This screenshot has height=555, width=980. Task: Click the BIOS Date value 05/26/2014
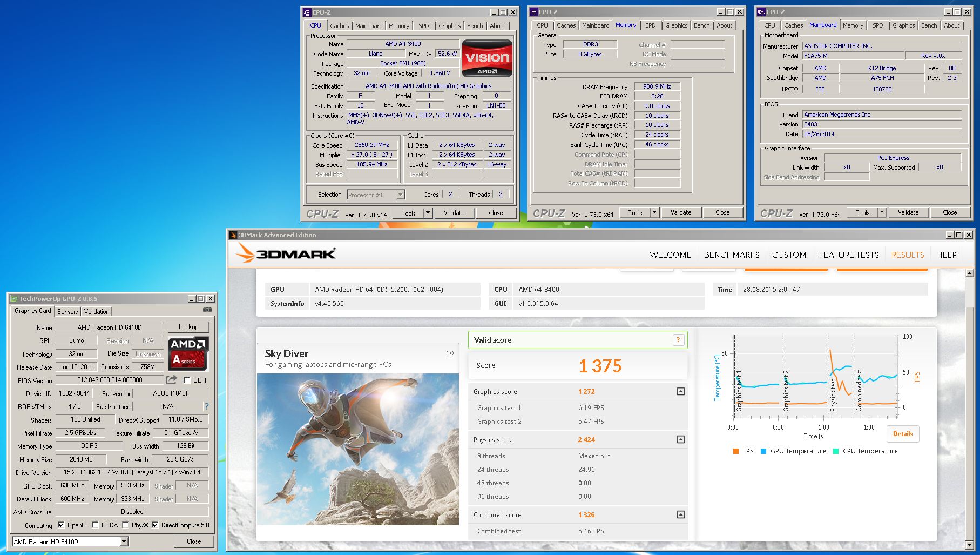click(x=881, y=134)
